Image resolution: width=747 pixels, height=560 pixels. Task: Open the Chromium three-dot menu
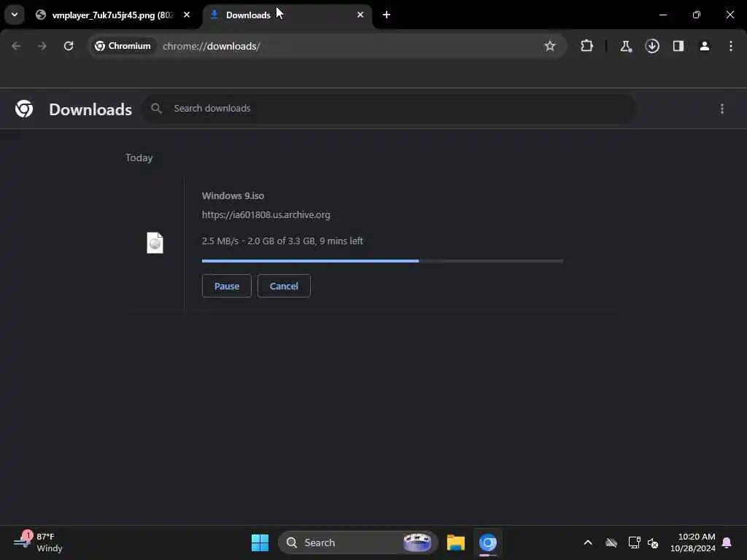click(731, 46)
